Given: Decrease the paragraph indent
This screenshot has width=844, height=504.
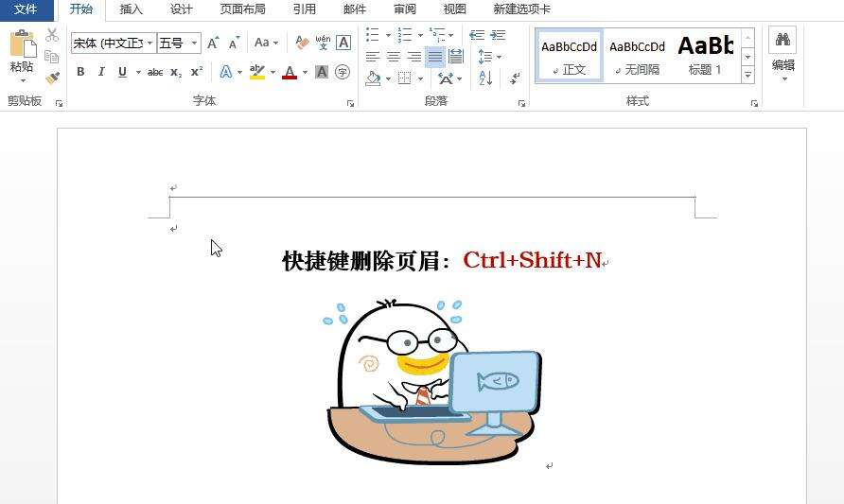Looking at the screenshot, I should click(477, 35).
